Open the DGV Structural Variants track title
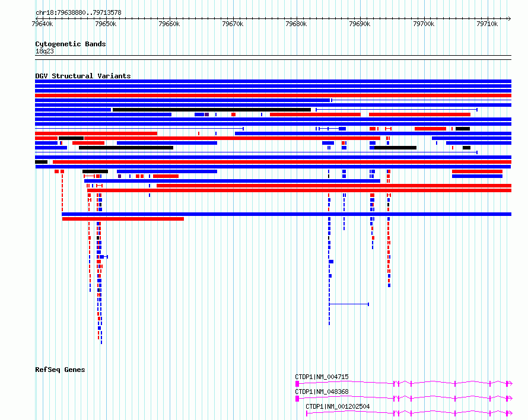528x420 pixels. (x=83, y=76)
